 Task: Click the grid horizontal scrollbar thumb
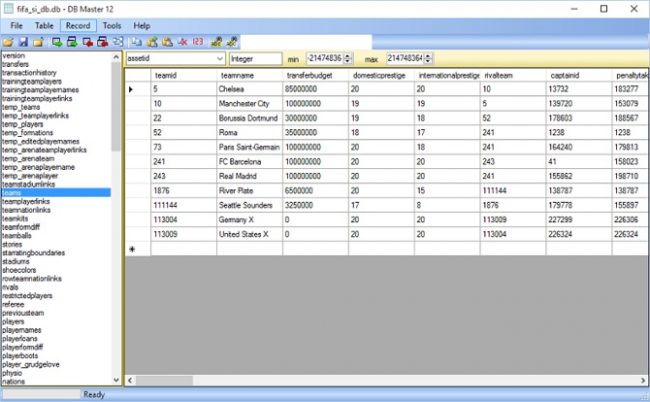click(164, 380)
